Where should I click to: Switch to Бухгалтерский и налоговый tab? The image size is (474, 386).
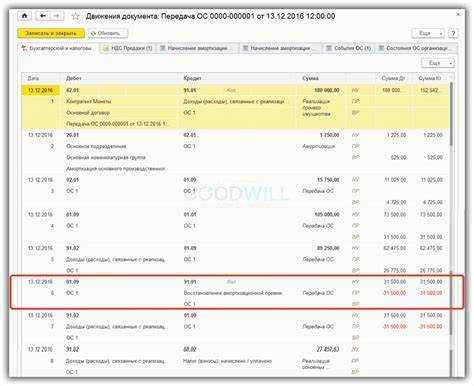point(58,48)
